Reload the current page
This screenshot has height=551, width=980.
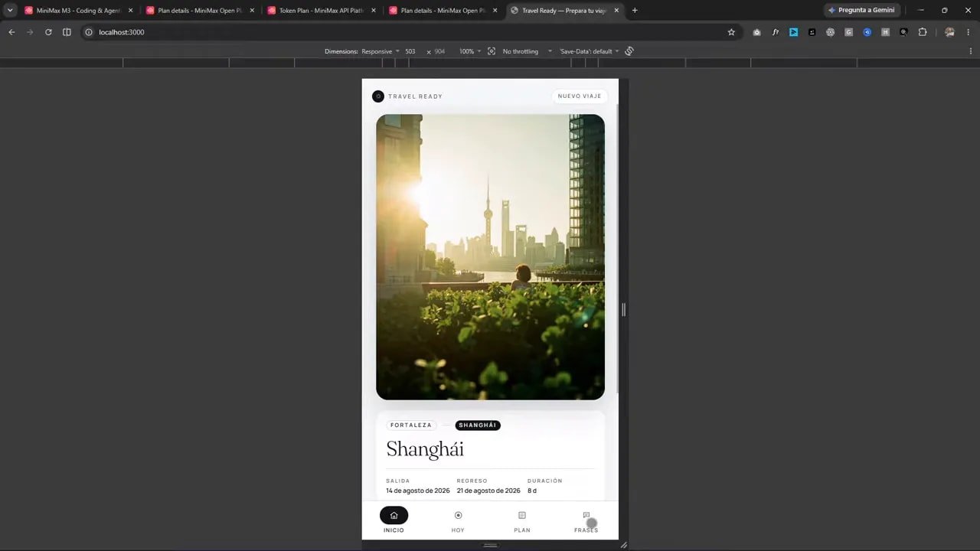(48, 32)
